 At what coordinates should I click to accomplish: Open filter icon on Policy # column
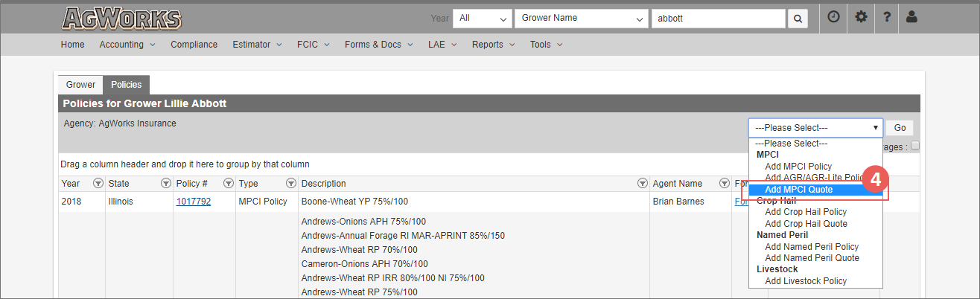point(229,184)
